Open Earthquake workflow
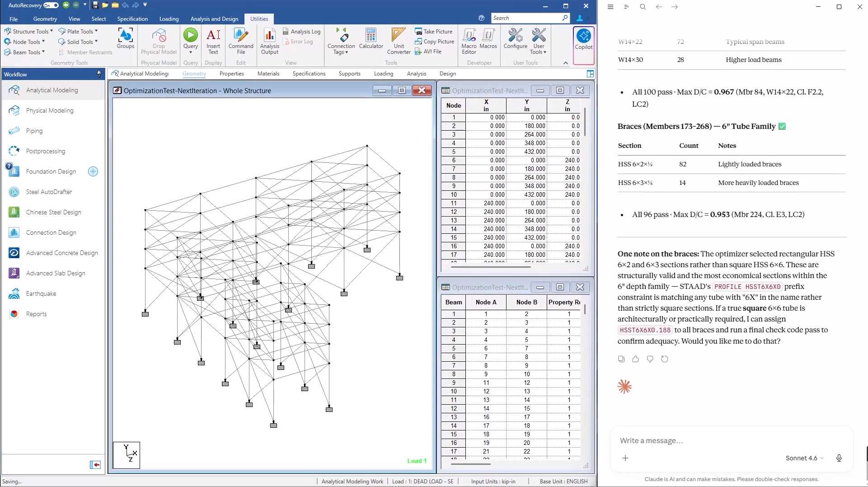This screenshot has height=487, width=868. [41, 293]
